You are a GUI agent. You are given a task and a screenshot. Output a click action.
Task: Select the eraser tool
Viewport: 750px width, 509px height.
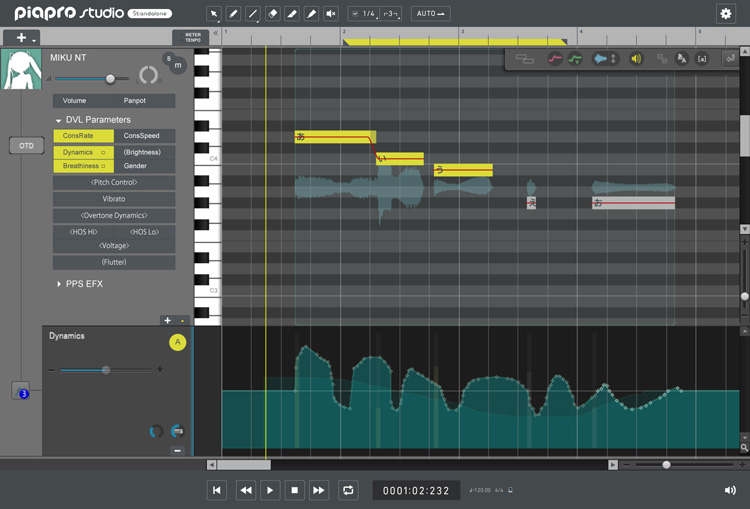(x=272, y=13)
